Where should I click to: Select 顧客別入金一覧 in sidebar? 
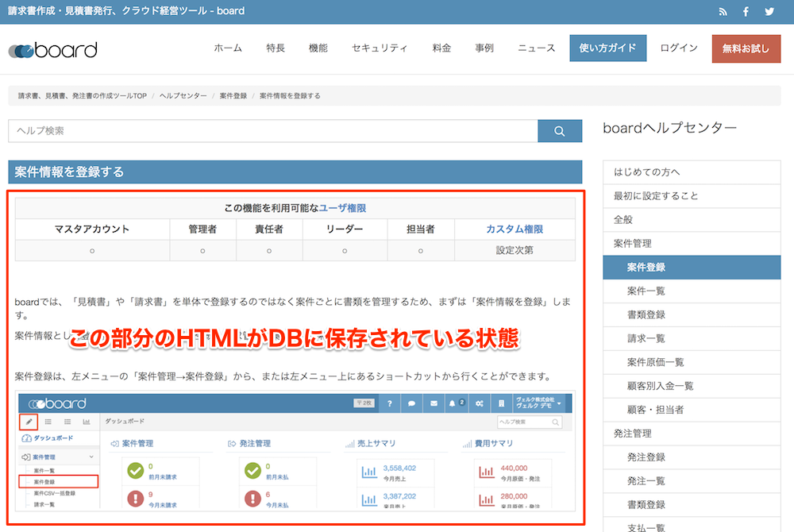(x=692, y=386)
